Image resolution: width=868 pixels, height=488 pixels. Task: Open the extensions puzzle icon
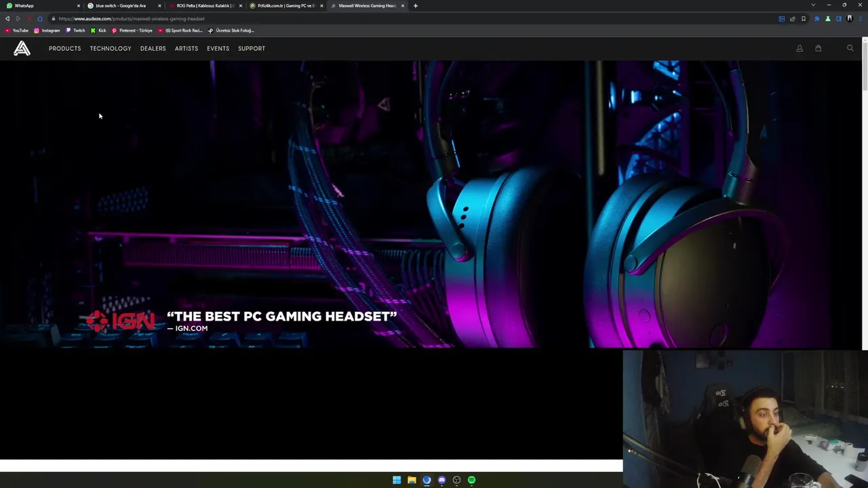[x=817, y=18]
